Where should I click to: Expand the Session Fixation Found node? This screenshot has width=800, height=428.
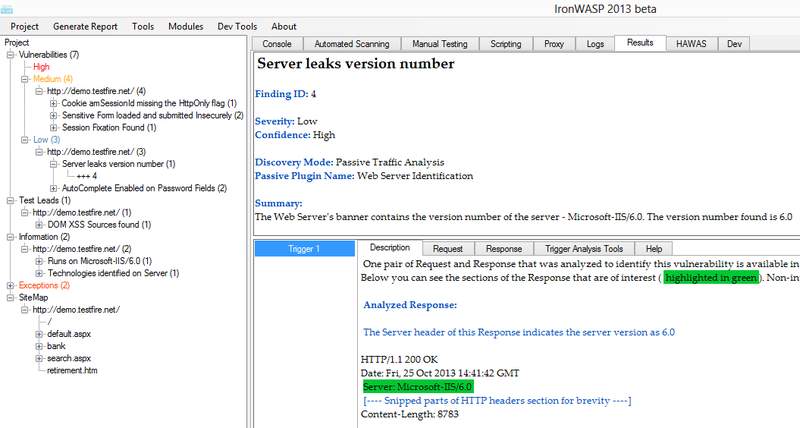[54, 127]
